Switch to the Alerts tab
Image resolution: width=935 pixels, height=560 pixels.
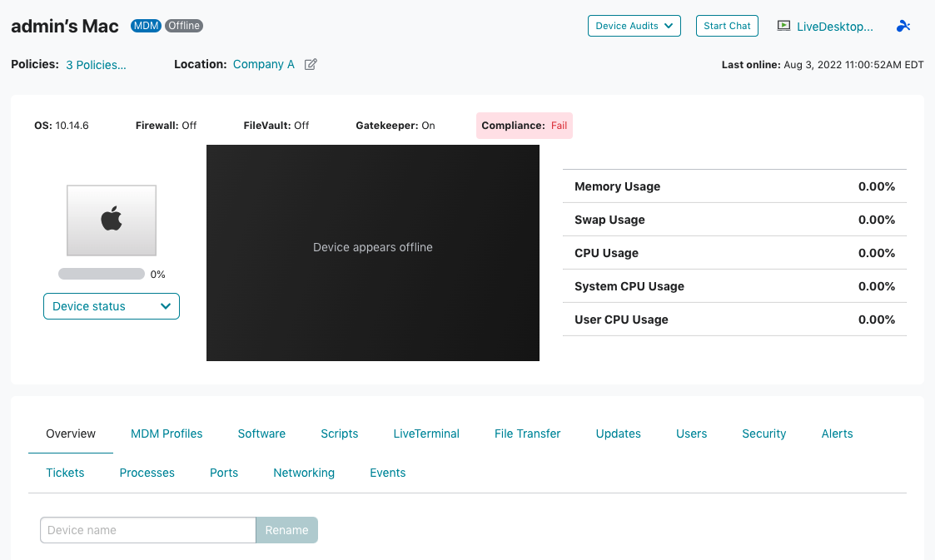pos(837,434)
